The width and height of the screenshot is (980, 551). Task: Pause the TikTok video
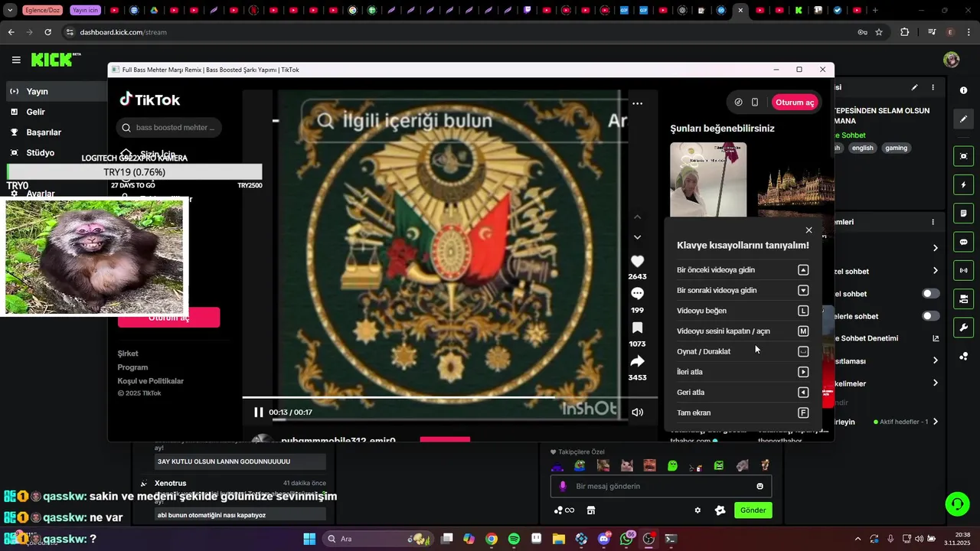[258, 412]
